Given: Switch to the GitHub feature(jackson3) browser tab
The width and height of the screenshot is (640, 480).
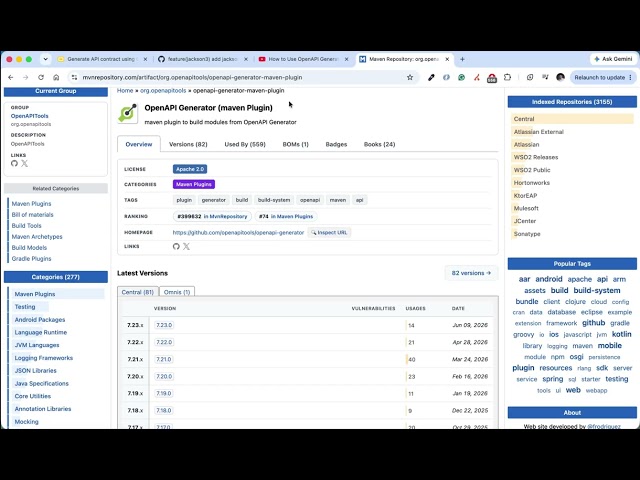Looking at the screenshot, I should pyautogui.click(x=202, y=59).
